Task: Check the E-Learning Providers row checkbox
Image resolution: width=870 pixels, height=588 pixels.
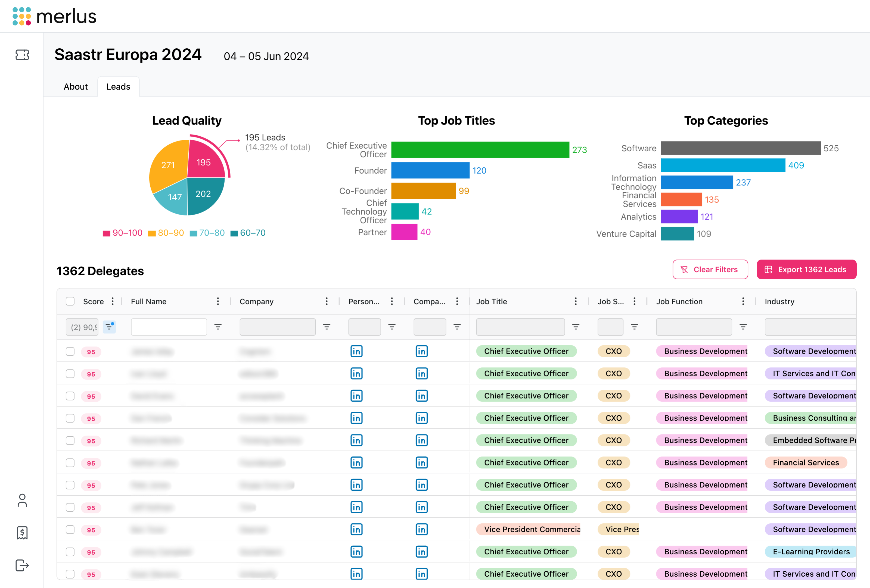Action: pyautogui.click(x=70, y=552)
